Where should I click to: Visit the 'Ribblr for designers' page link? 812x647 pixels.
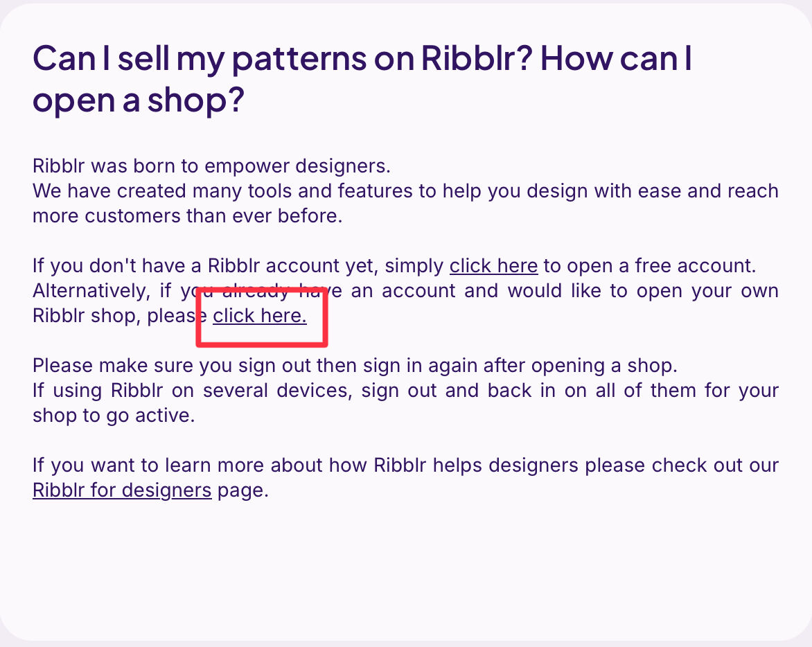pyautogui.click(x=122, y=490)
